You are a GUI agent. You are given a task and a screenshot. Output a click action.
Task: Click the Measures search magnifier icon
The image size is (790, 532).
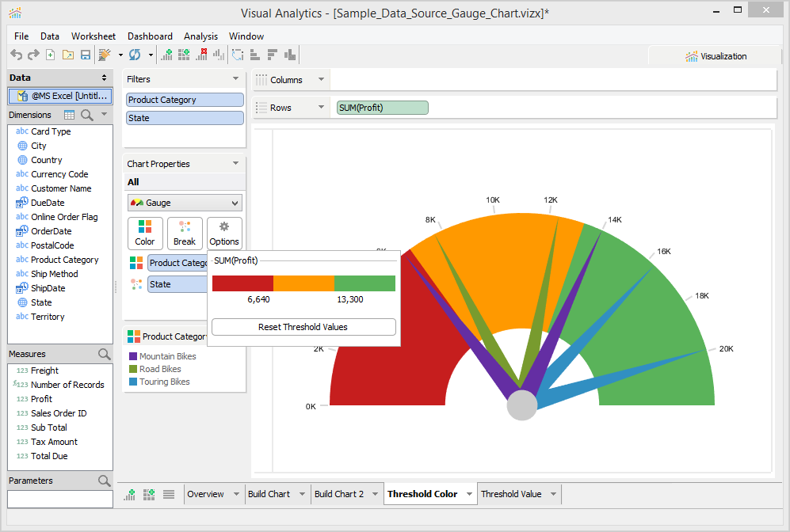(104, 354)
